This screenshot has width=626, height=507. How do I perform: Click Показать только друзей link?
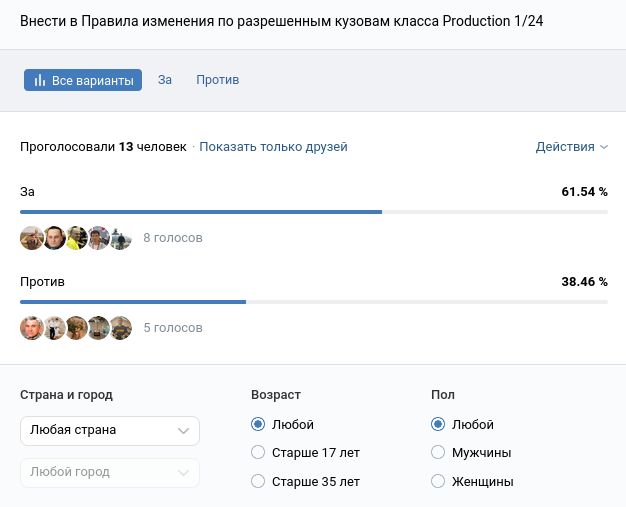[273, 147]
